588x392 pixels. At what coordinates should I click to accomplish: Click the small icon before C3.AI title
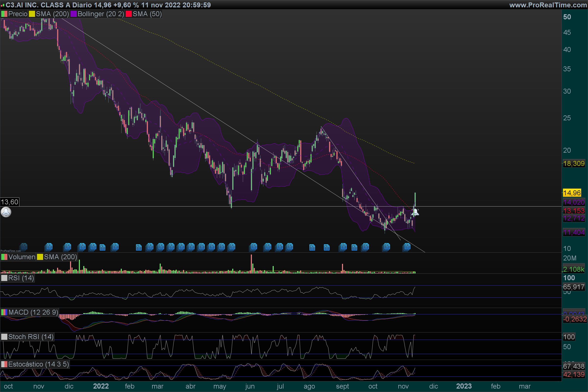[x=2, y=5]
